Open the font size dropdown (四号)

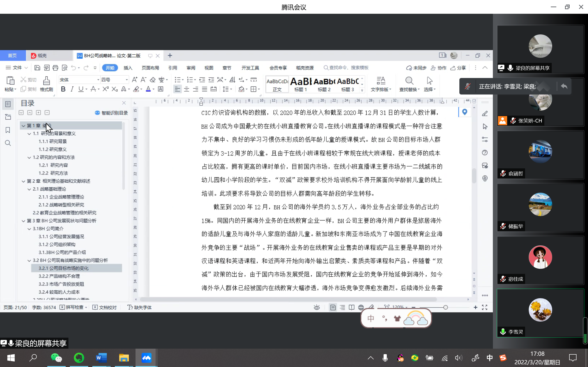click(x=127, y=80)
